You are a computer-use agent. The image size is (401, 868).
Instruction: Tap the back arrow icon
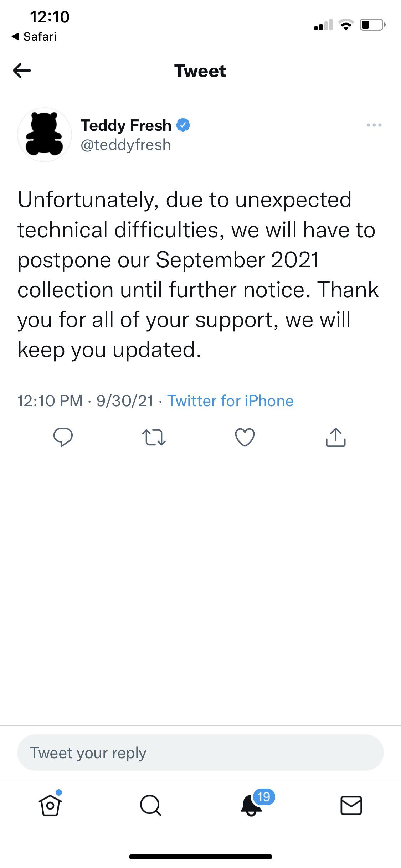coord(22,71)
